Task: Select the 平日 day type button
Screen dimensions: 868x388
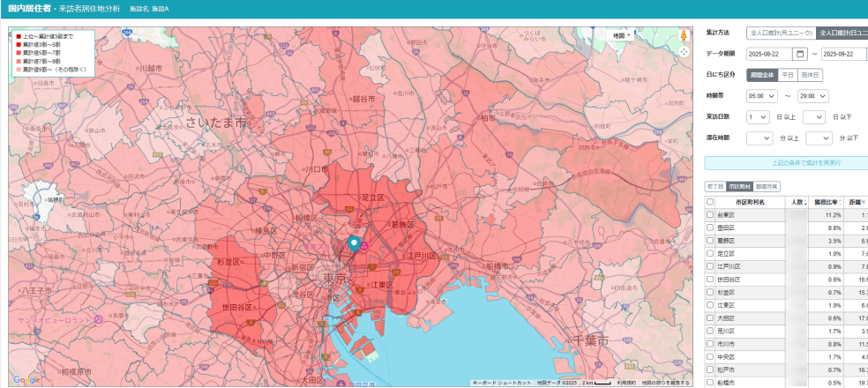Action: (788, 75)
